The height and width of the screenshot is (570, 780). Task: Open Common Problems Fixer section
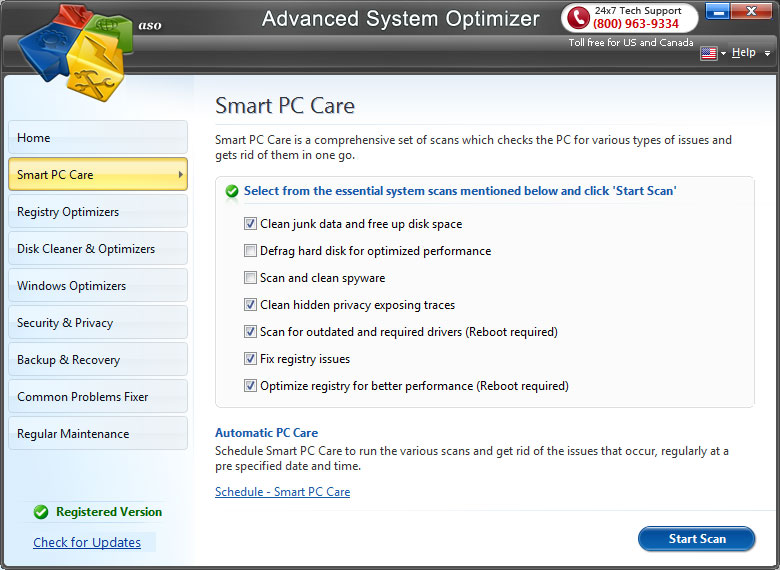[98, 396]
